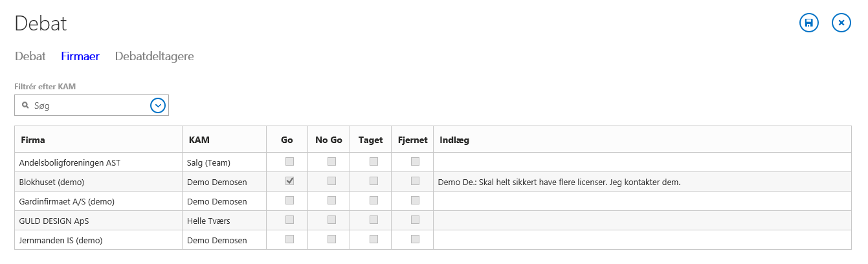Close the Debat dialog with X icon

click(x=841, y=23)
